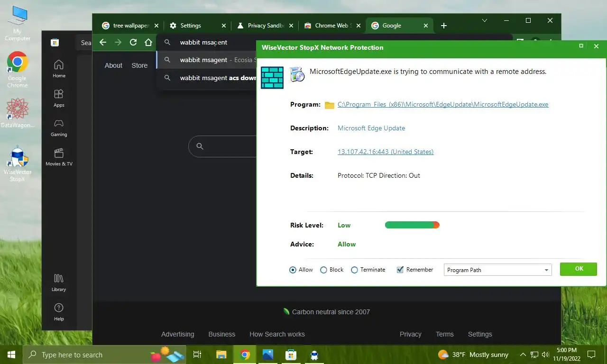Close the Privacy Sandbox tab
Viewport: 607px width, 364px height.
tap(291, 26)
